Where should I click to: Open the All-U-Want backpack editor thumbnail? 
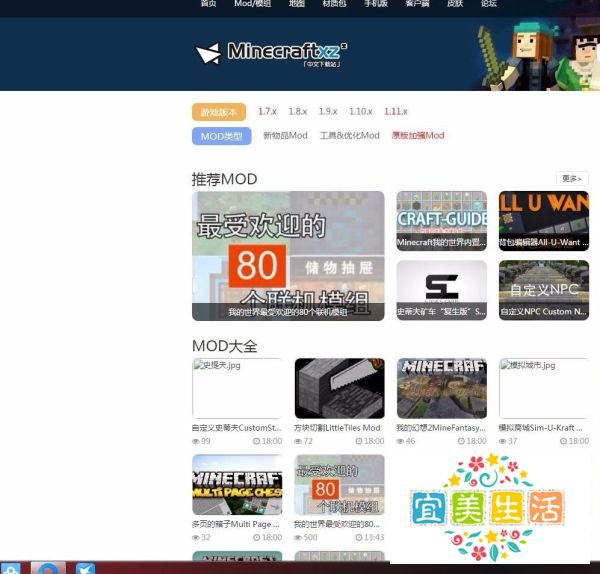point(544,221)
